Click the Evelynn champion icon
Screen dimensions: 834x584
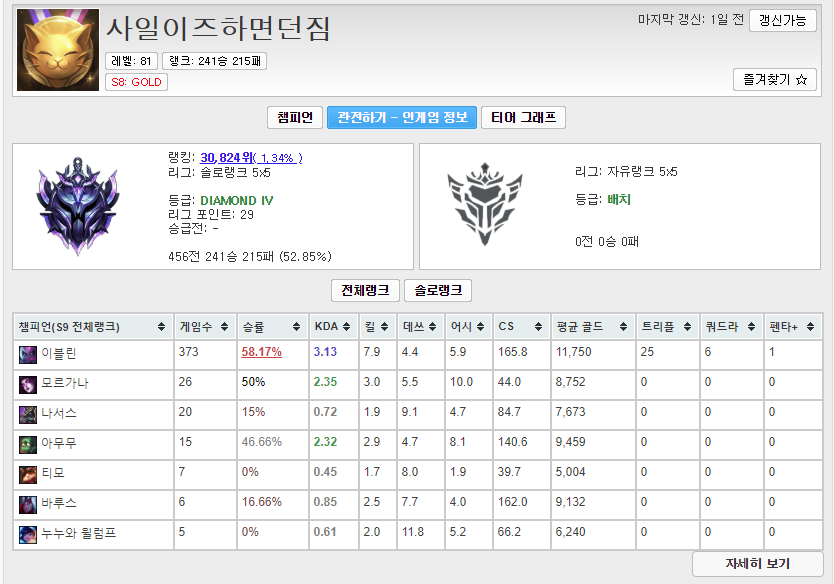(x=28, y=353)
